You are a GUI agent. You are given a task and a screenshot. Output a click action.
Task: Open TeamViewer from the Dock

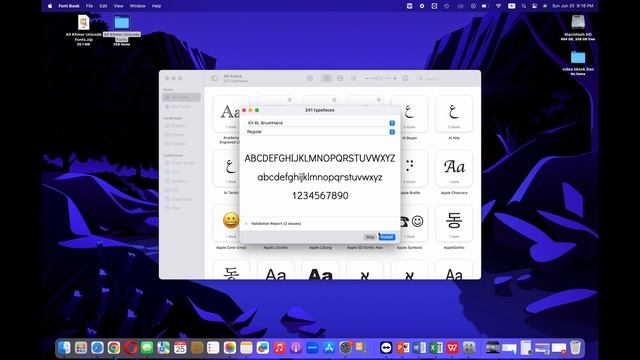click(x=386, y=347)
